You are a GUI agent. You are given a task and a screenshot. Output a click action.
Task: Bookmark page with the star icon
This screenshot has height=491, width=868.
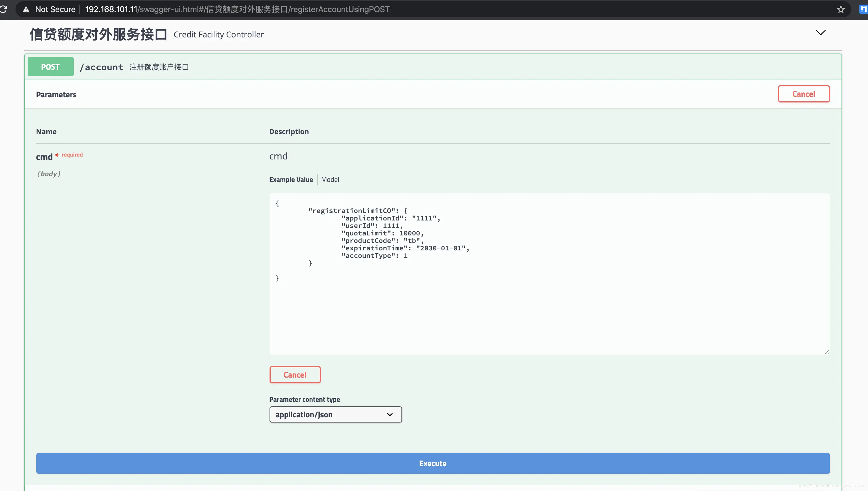(840, 9)
